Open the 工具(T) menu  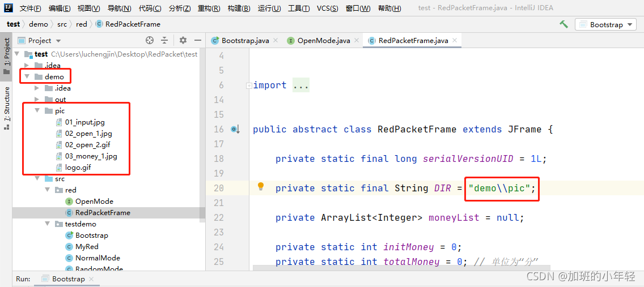pyautogui.click(x=299, y=8)
